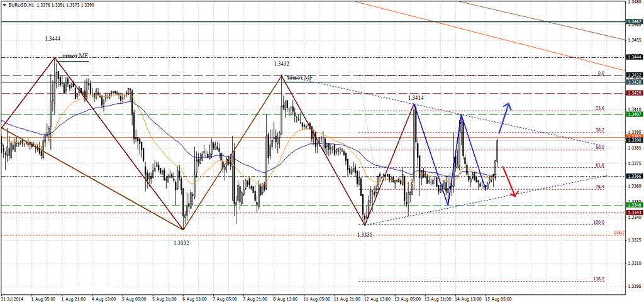
Task: Click the Fibonacci 23.6 level label
Action: (600, 109)
